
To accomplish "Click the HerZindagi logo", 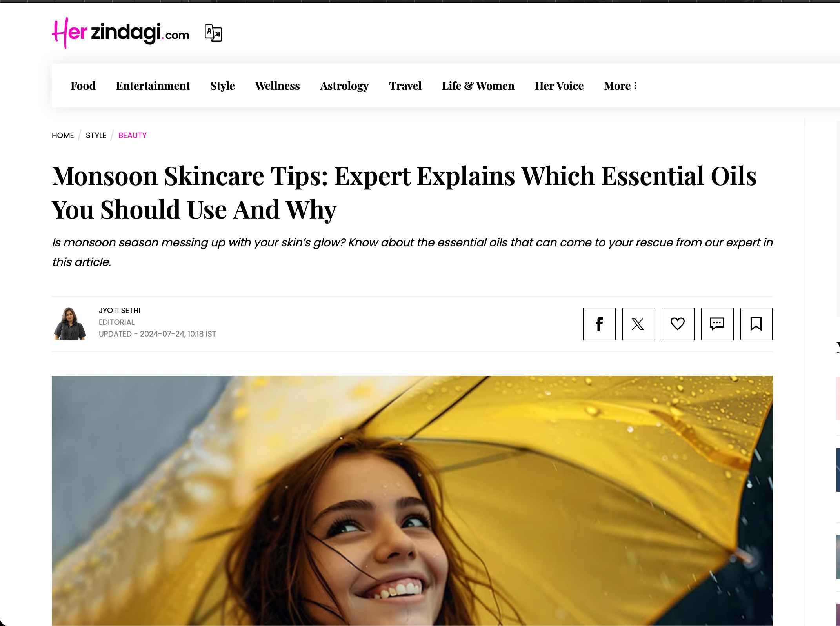I will tap(120, 33).
